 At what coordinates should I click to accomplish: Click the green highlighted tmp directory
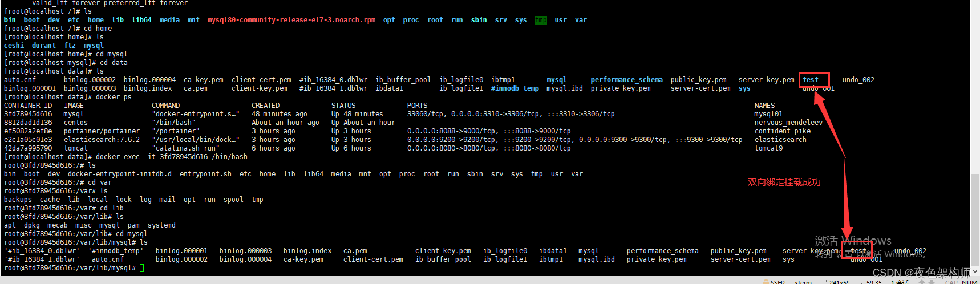point(541,20)
